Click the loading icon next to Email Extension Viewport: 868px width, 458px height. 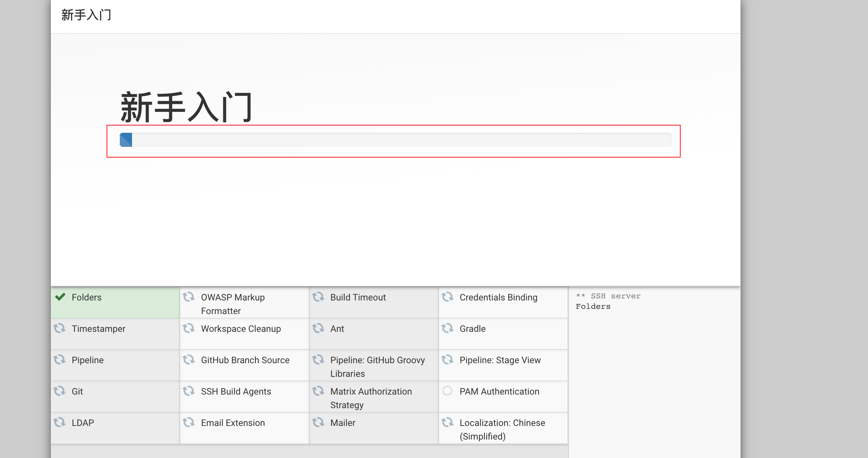tap(189, 422)
